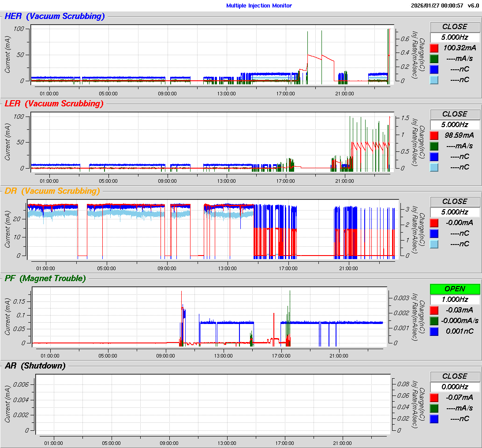Click the PF blue 0.001nC swatch

coord(434,331)
